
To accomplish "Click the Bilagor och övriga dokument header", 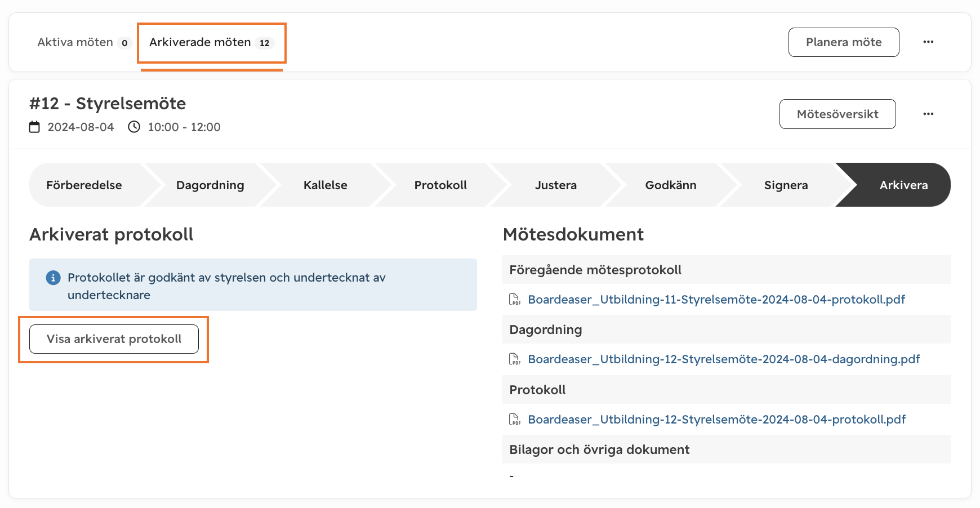I will pyautogui.click(x=727, y=449).
